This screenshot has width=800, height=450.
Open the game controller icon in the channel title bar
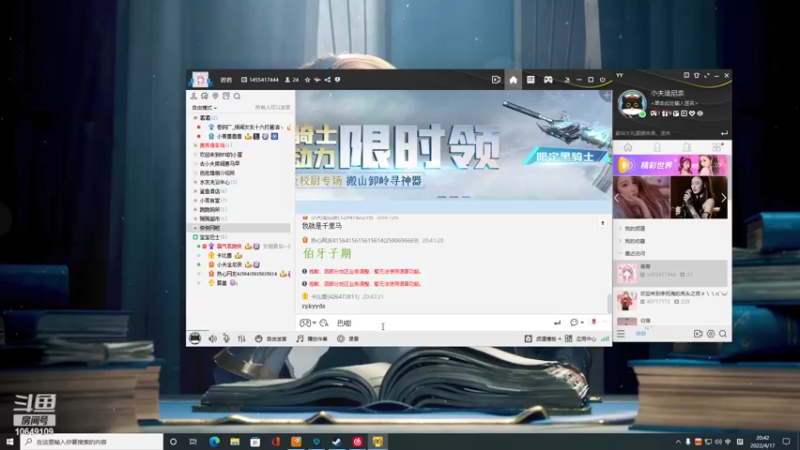pos(548,80)
